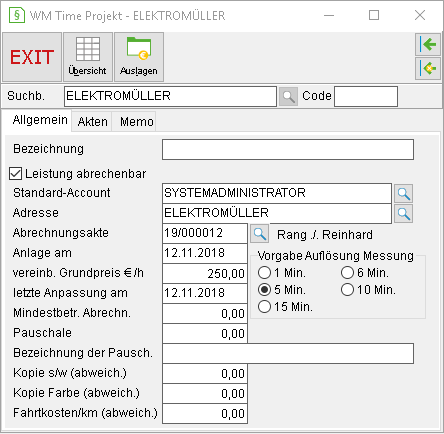Click the Bezeichnung der Pausch. field

(288, 353)
